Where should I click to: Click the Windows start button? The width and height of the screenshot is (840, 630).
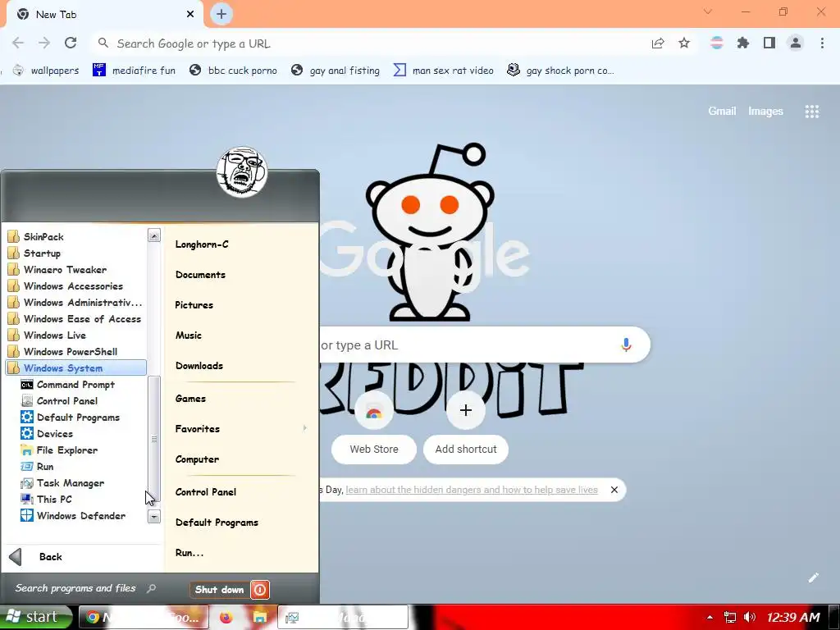pyautogui.click(x=35, y=617)
